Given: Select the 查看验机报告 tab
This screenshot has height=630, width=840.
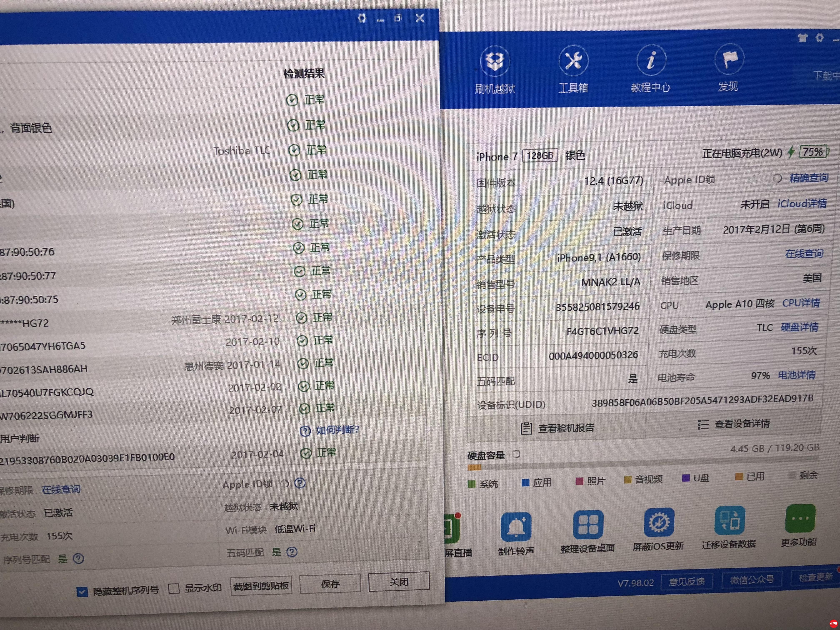Looking at the screenshot, I should click(557, 428).
